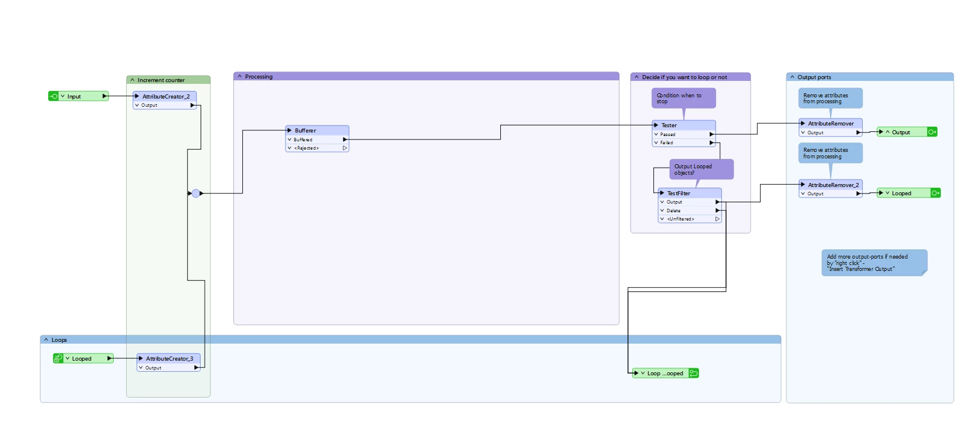Click the green Input port icon

point(53,96)
